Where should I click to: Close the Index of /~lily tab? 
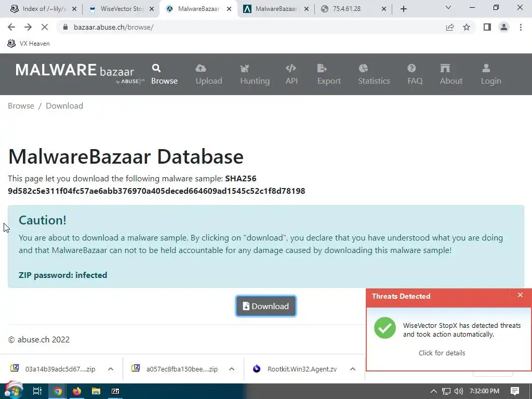[x=74, y=9]
